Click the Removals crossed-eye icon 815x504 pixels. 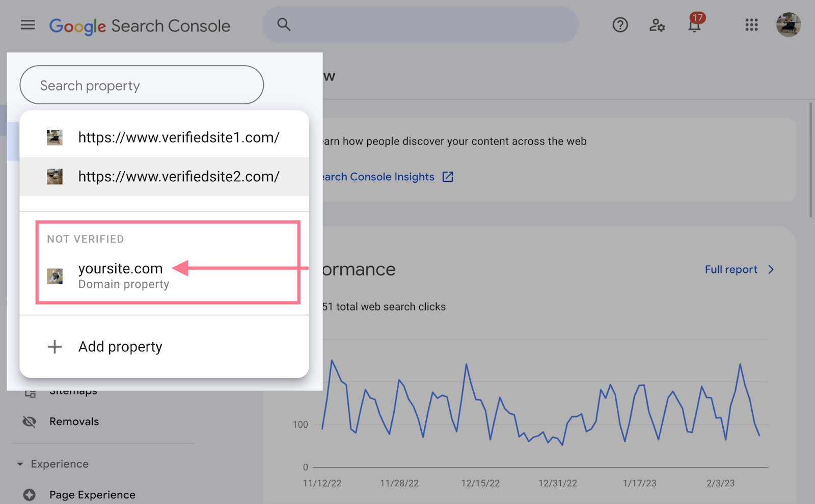[x=30, y=422]
